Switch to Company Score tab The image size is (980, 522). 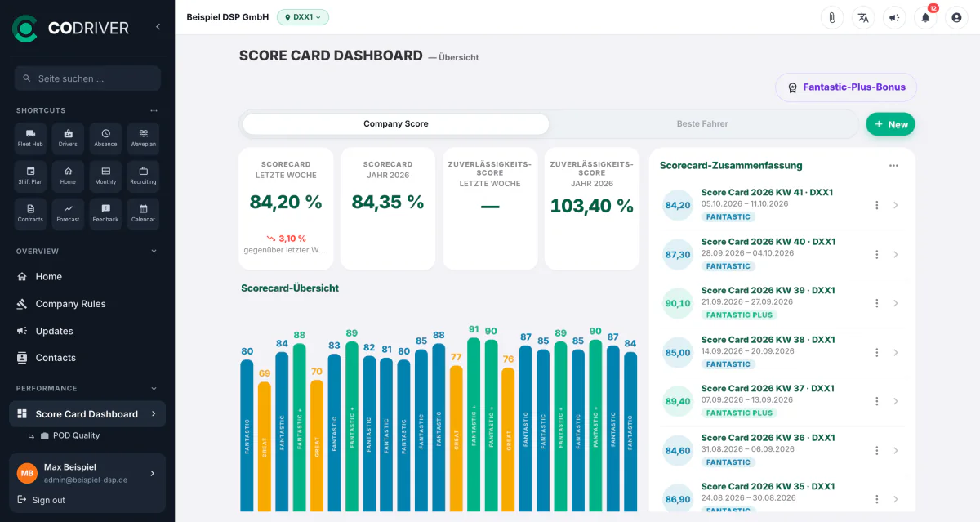pyautogui.click(x=396, y=123)
